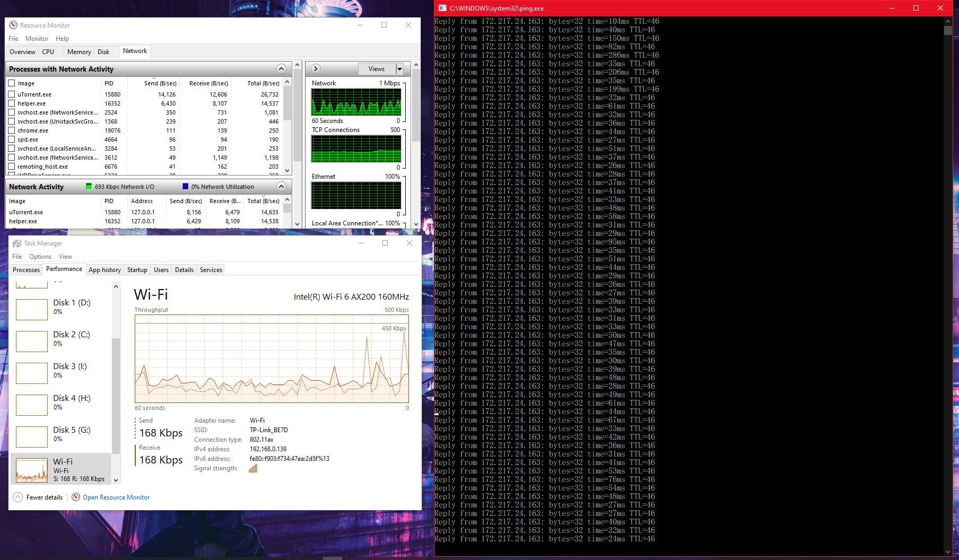Open the Views dropdown arrow

pyautogui.click(x=399, y=69)
